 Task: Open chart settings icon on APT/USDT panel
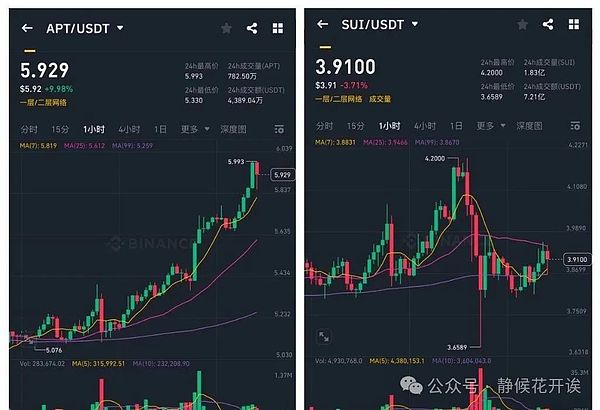click(278, 129)
